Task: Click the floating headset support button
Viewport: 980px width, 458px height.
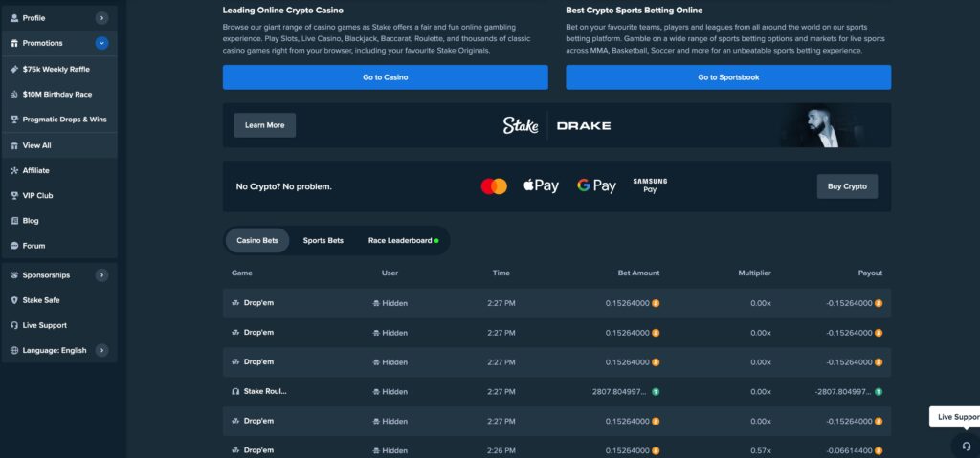Action: (x=967, y=447)
